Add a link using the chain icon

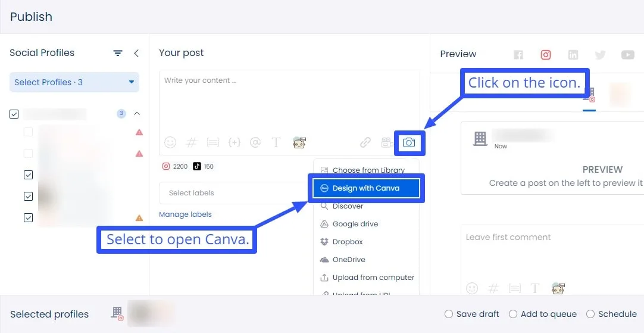pos(365,142)
